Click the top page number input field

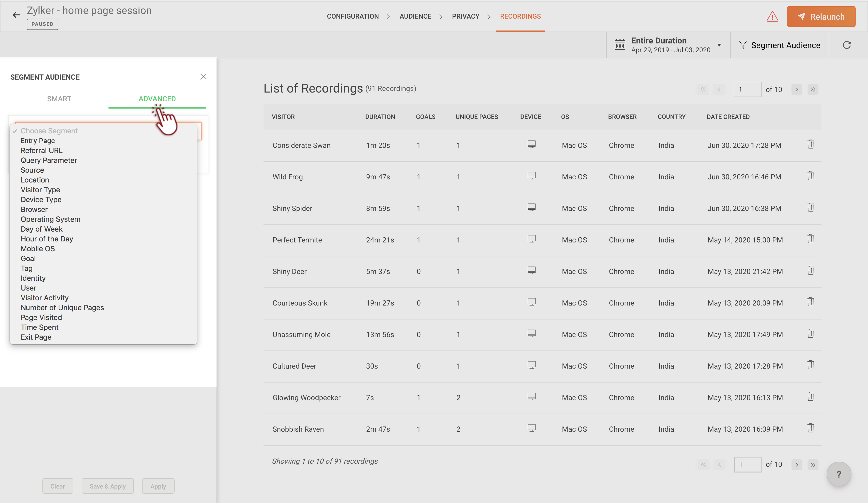tap(747, 90)
